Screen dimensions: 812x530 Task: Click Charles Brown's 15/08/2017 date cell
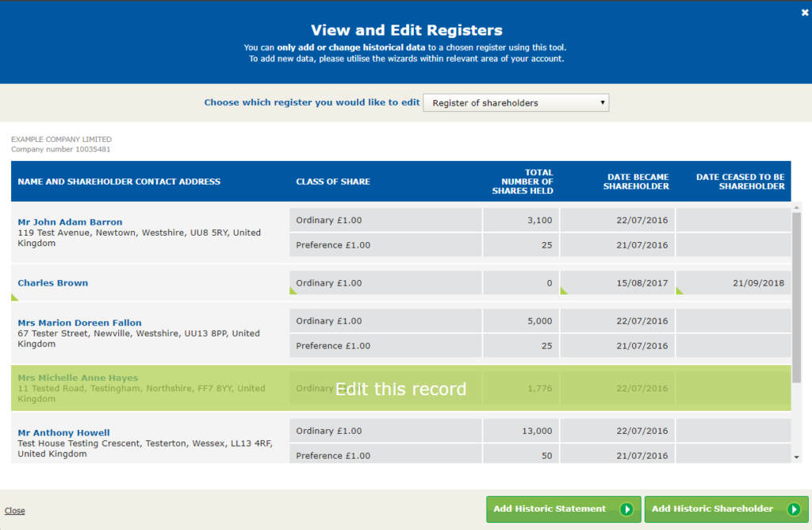(617, 283)
